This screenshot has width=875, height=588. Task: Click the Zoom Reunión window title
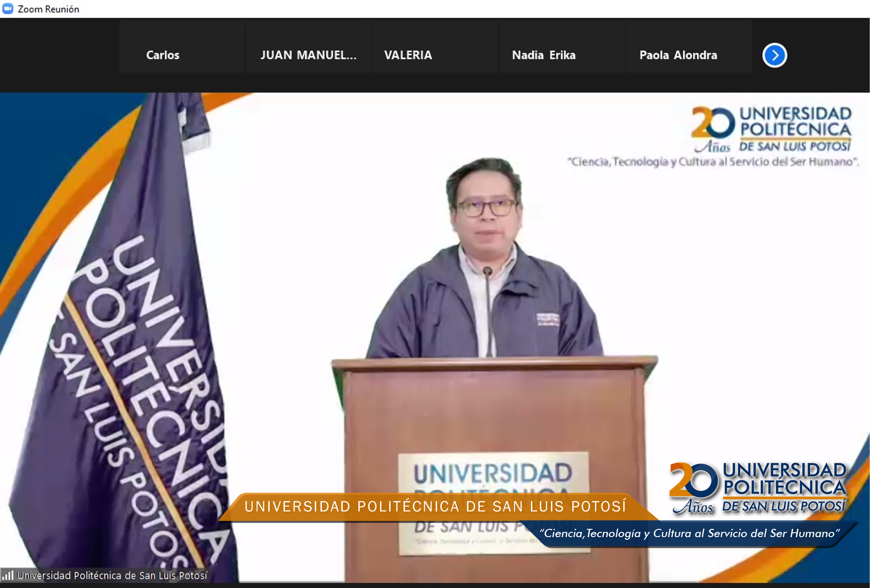pos(48,9)
